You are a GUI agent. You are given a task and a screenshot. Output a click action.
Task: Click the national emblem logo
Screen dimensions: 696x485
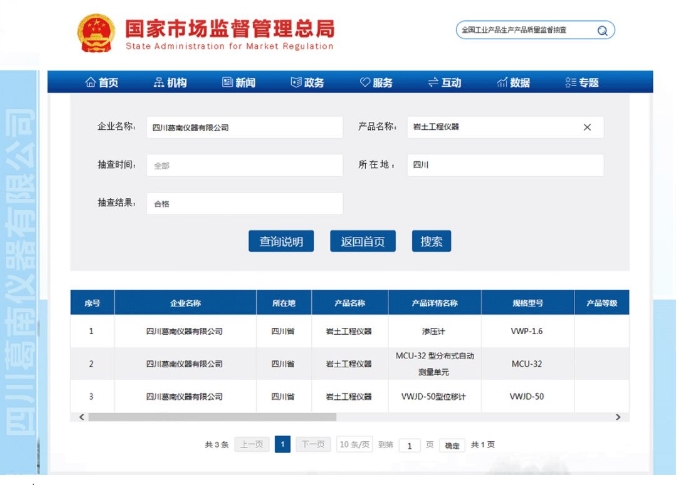tap(96, 33)
